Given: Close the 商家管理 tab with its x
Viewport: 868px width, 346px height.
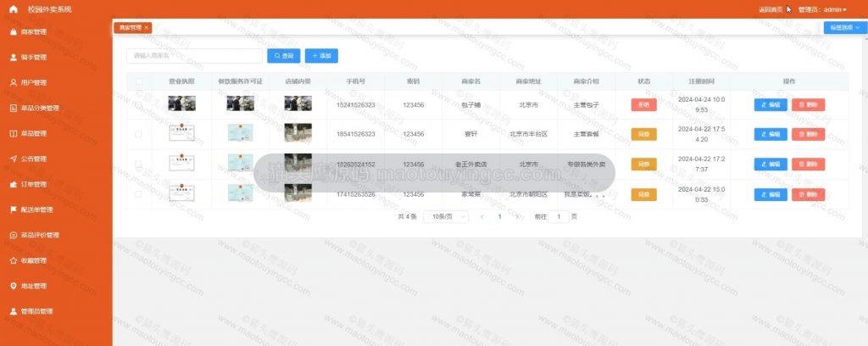Looking at the screenshot, I should pyautogui.click(x=146, y=28).
